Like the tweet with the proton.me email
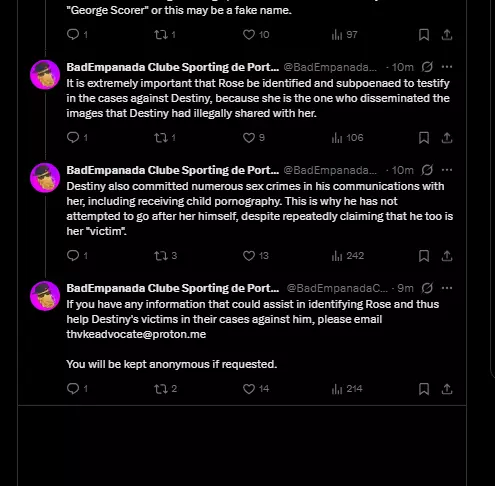The height and width of the screenshot is (486, 495). click(x=256, y=389)
